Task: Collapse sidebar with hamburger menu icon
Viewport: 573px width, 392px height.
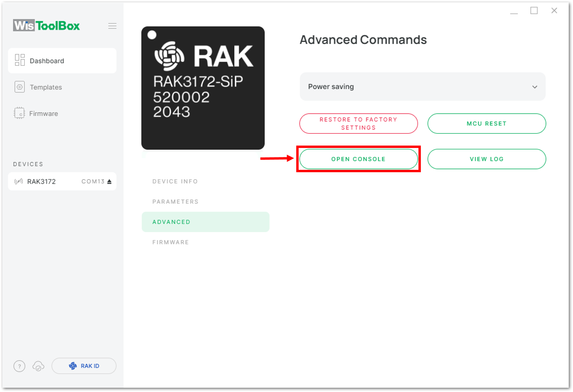Action: click(112, 26)
